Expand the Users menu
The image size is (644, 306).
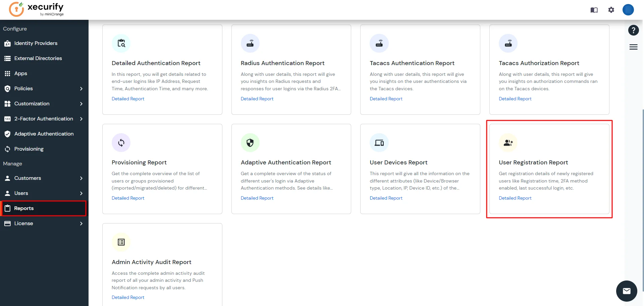tap(21, 193)
